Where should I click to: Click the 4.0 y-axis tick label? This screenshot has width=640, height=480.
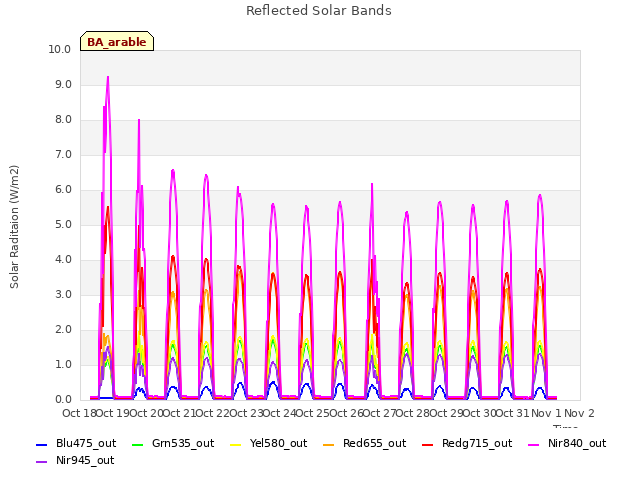63,260
